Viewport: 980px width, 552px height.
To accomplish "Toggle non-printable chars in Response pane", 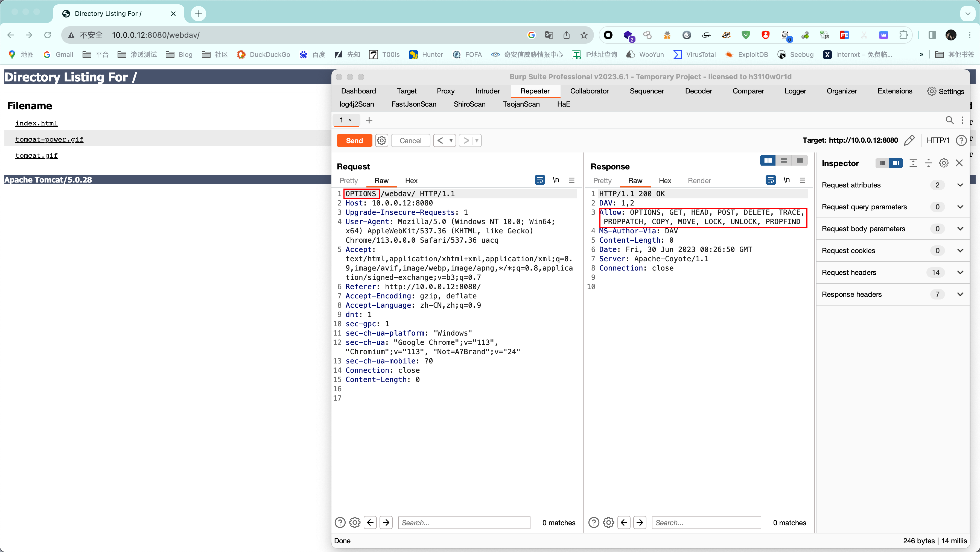I will click(x=787, y=180).
